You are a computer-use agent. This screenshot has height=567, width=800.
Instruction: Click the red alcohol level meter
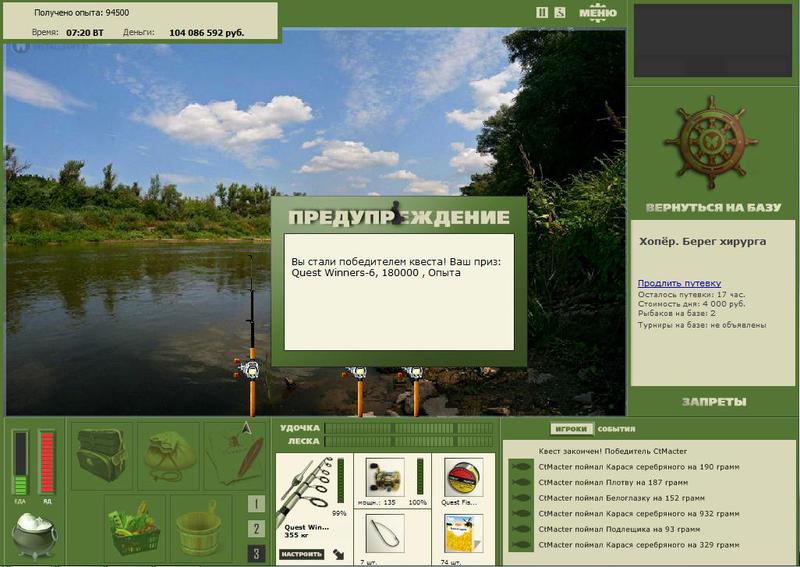(47, 463)
